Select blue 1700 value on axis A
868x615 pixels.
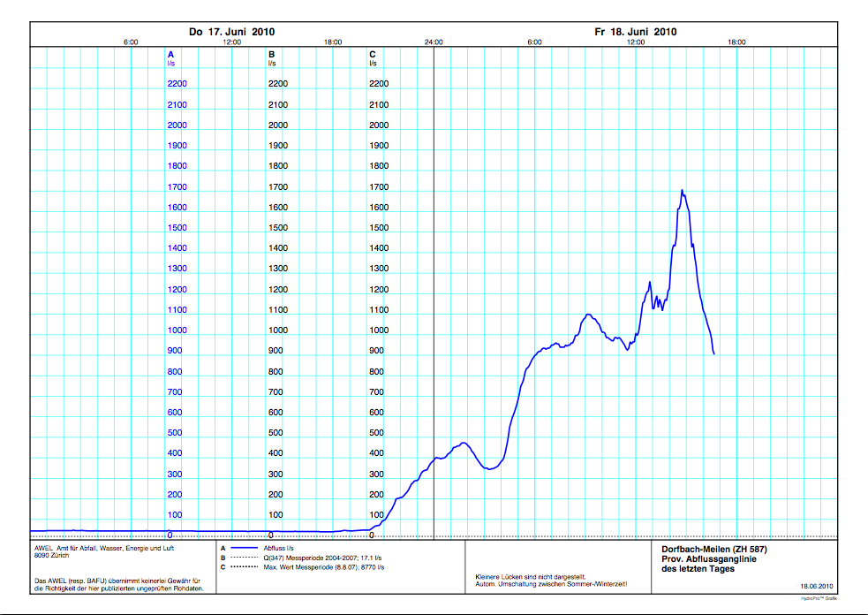pyautogui.click(x=177, y=187)
